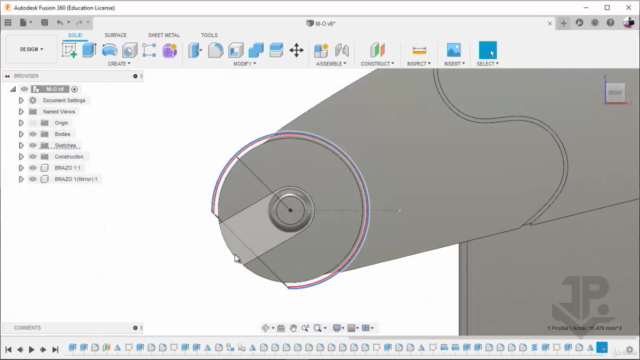Click the Construct plane icon

click(x=378, y=50)
